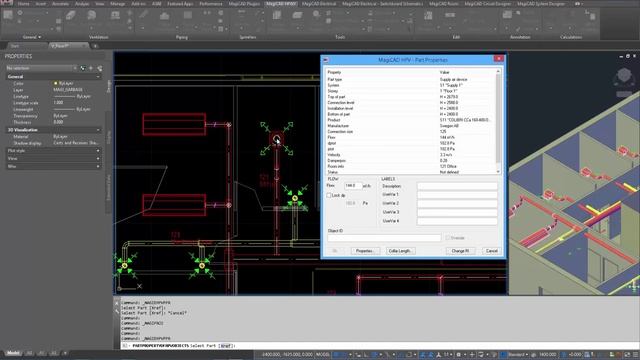Select the Velocity row in property list
The width and height of the screenshot is (640, 360).
tap(410, 155)
